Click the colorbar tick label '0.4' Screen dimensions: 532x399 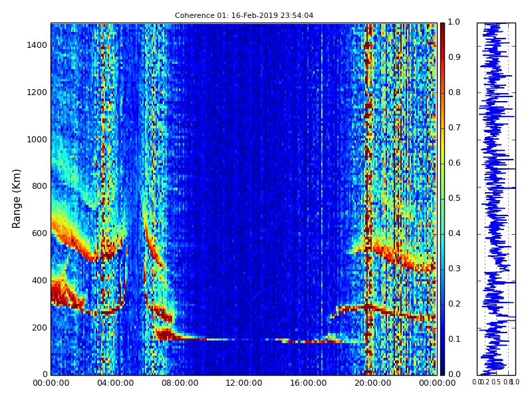[454, 233]
